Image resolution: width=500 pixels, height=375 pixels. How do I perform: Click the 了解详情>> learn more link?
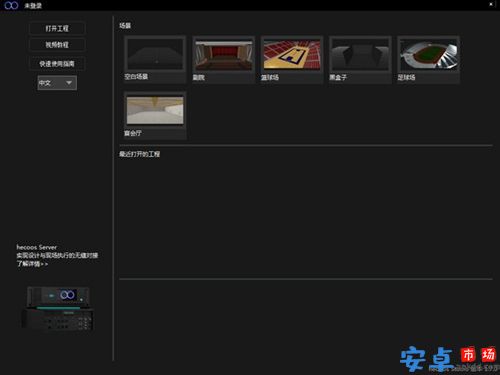point(32,264)
